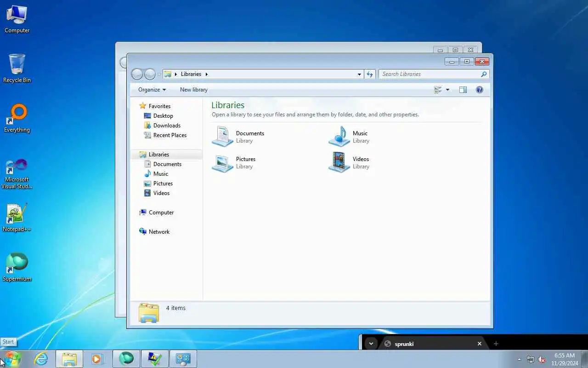Click the Libraries heading text

228,105
